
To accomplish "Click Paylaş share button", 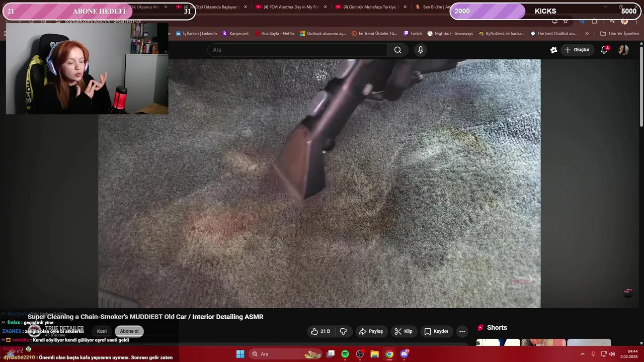I will coord(370,331).
